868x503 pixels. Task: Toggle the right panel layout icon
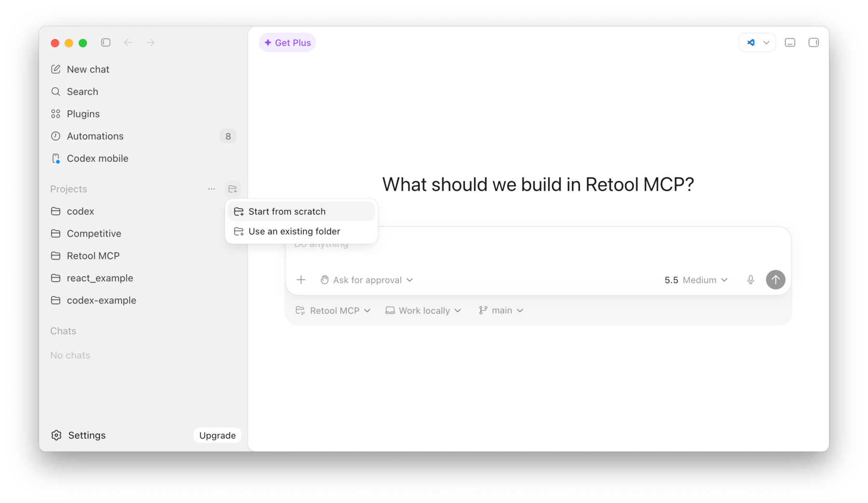pyautogui.click(x=814, y=42)
